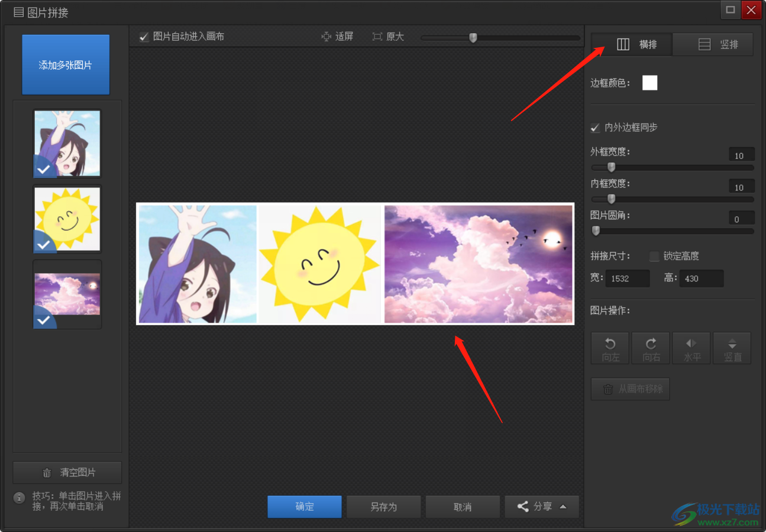This screenshot has height=532, width=766.
Task: Enable the 锁定高度 checkbox
Action: point(654,256)
